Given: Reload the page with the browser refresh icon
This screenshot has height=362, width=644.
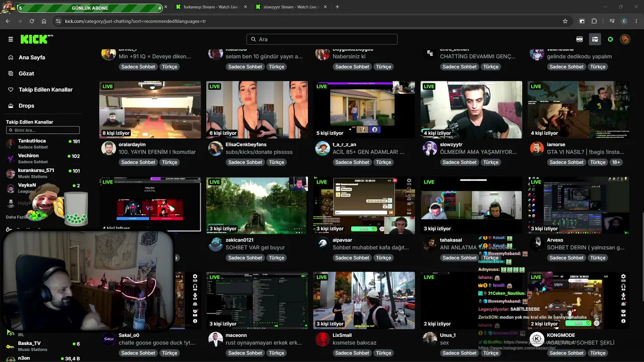Looking at the screenshot, I should [32, 21].
